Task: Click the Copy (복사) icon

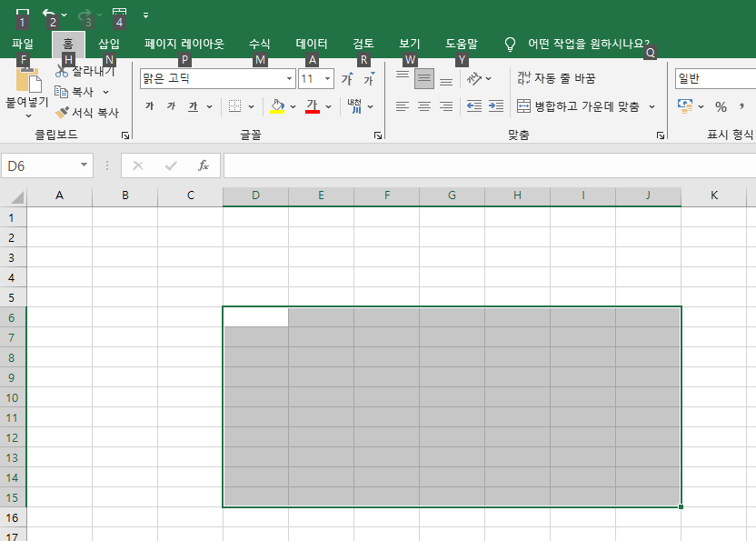Action: [x=61, y=92]
